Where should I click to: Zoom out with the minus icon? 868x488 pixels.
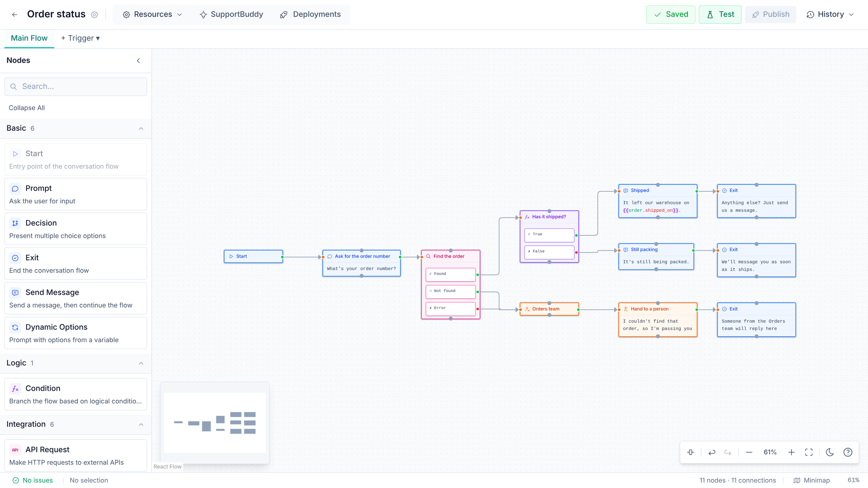(749, 452)
